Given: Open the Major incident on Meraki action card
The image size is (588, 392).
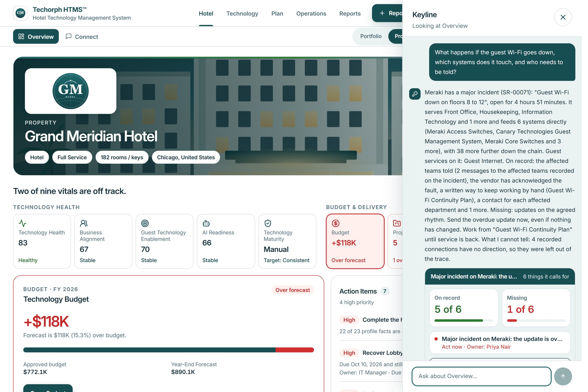Looking at the screenshot, I should point(500,343).
